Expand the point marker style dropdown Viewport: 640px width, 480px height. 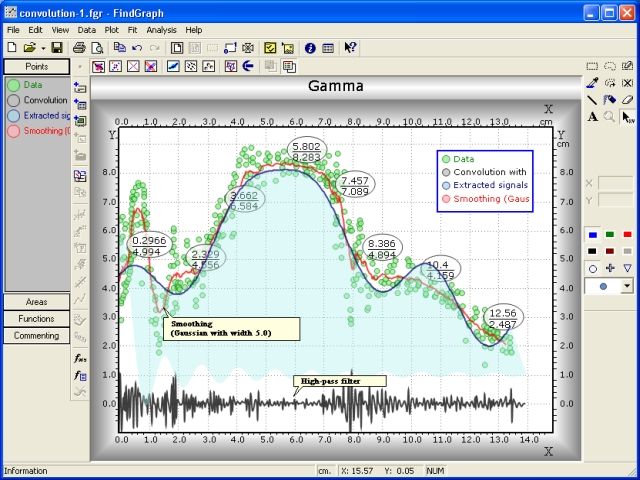[x=626, y=286]
